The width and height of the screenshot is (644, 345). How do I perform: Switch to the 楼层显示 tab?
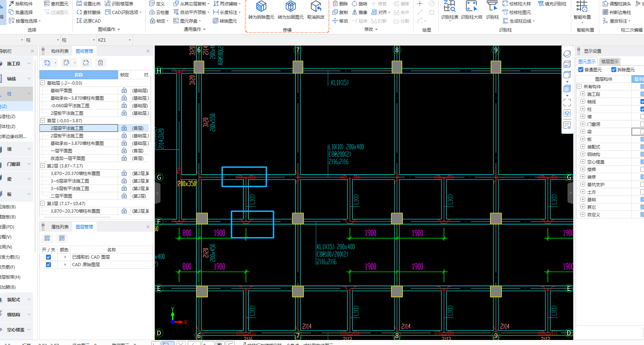[610, 61]
